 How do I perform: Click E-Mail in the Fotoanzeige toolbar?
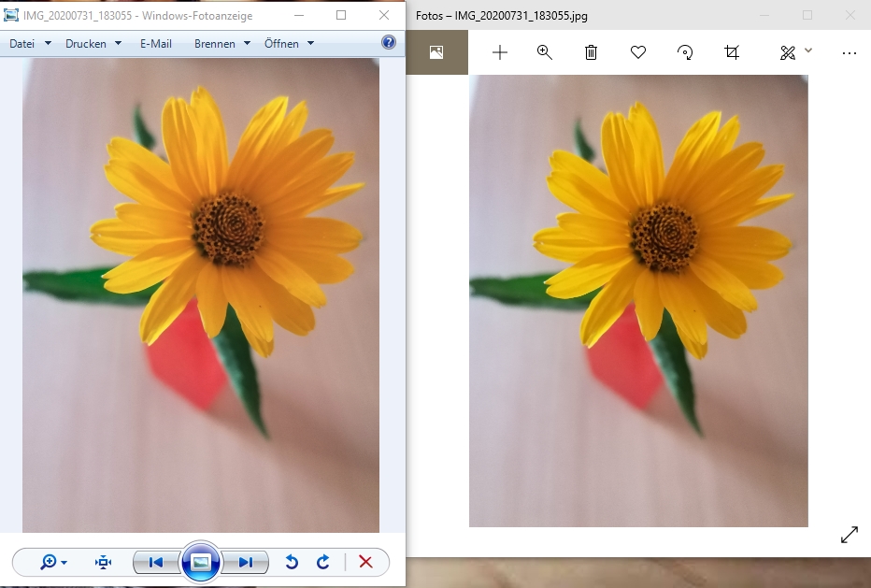[x=155, y=43]
